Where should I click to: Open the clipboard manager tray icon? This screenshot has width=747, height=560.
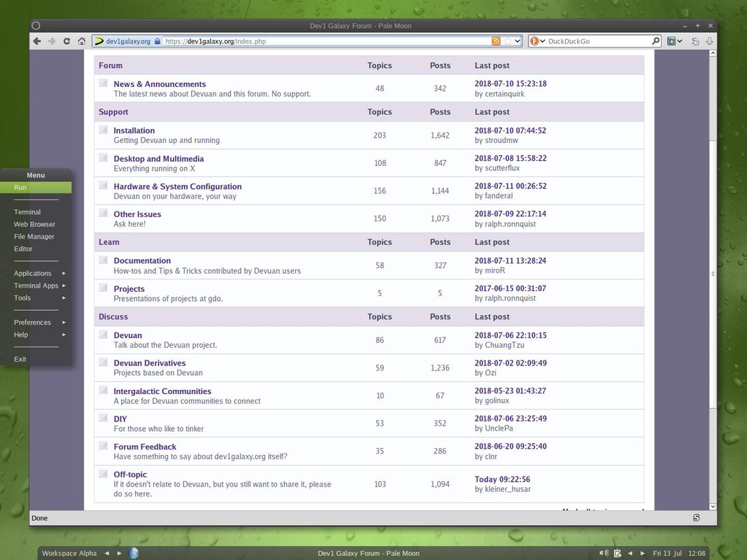(x=617, y=553)
